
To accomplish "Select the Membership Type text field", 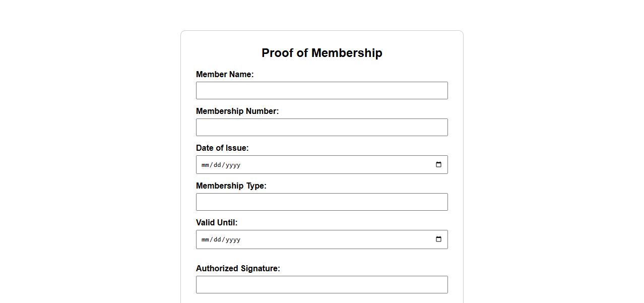I will pyautogui.click(x=321, y=202).
